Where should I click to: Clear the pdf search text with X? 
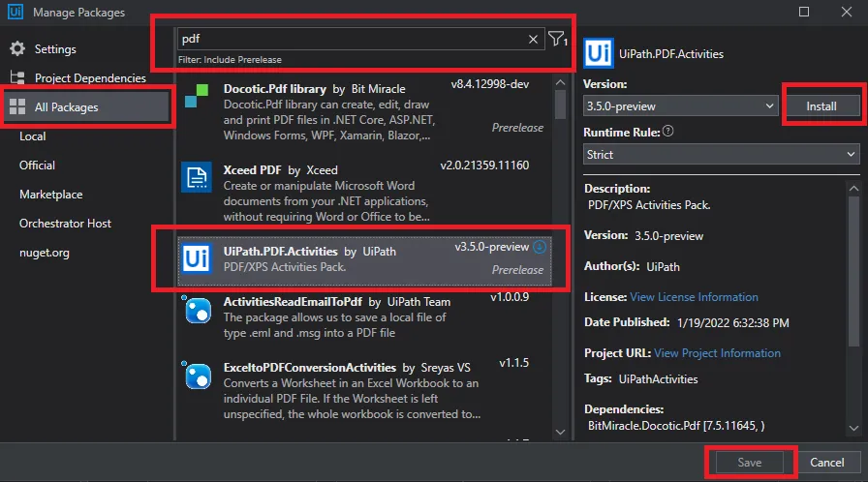pos(533,40)
